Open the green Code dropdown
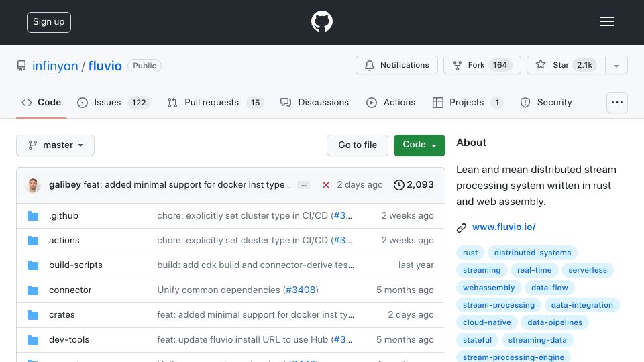644x362 pixels. [419, 145]
